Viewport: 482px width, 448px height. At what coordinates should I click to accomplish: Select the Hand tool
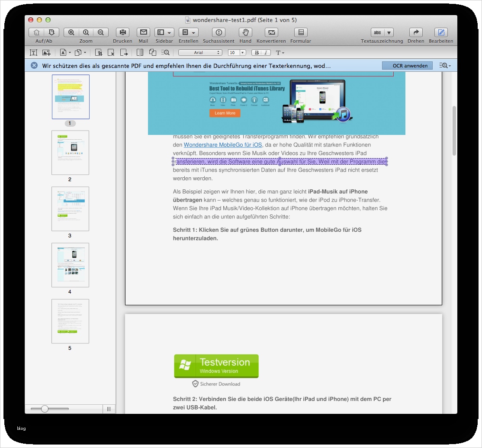point(246,32)
